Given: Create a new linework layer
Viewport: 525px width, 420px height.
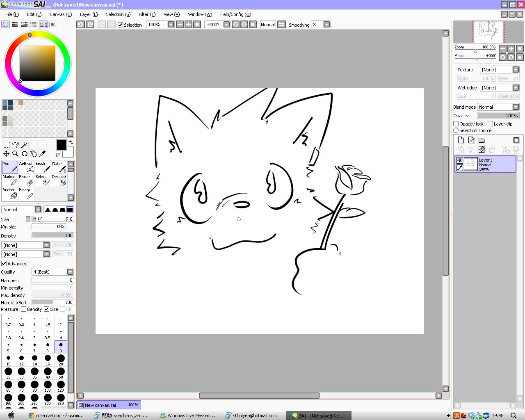Looking at the screenshot, I should click(471, 140).
